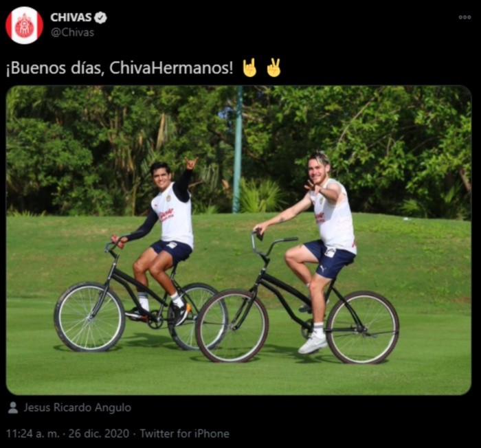Click the 11:24 a. m. timestamp

click(32, 434)
